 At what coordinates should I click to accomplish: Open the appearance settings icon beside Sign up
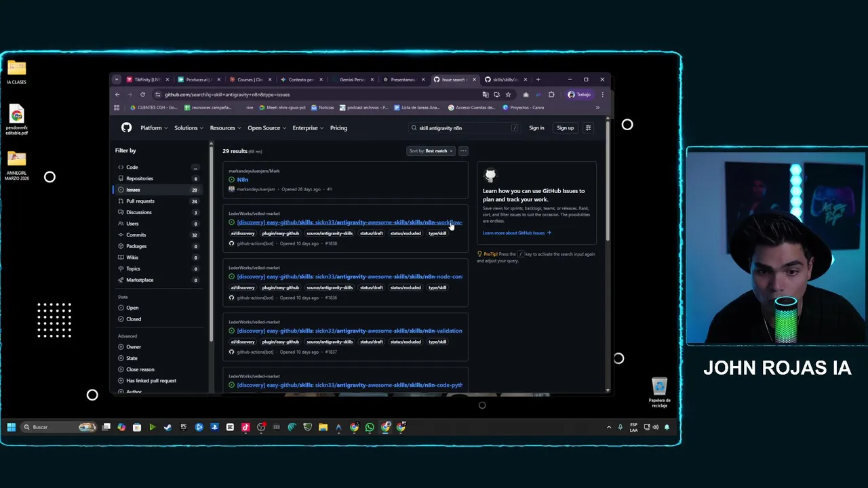(x=588, y=128)
